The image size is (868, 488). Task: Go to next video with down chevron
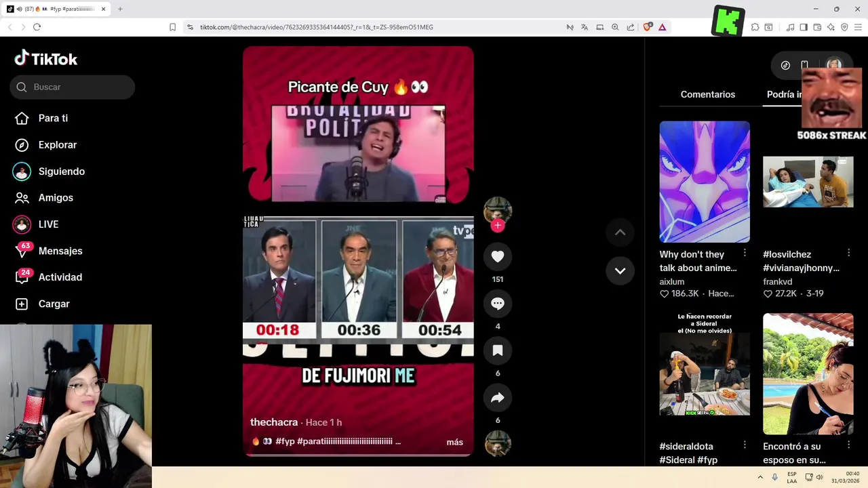tap(620, 270)
